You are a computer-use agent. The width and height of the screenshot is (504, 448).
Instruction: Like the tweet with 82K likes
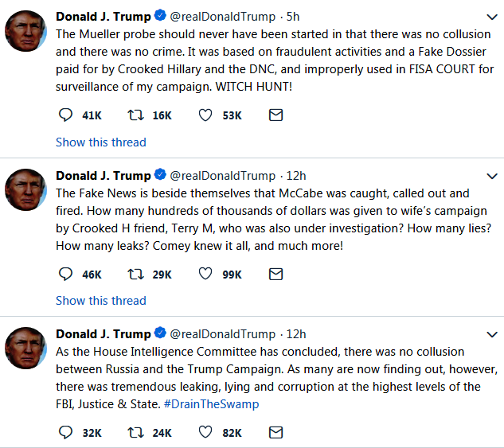coord(205,432)
